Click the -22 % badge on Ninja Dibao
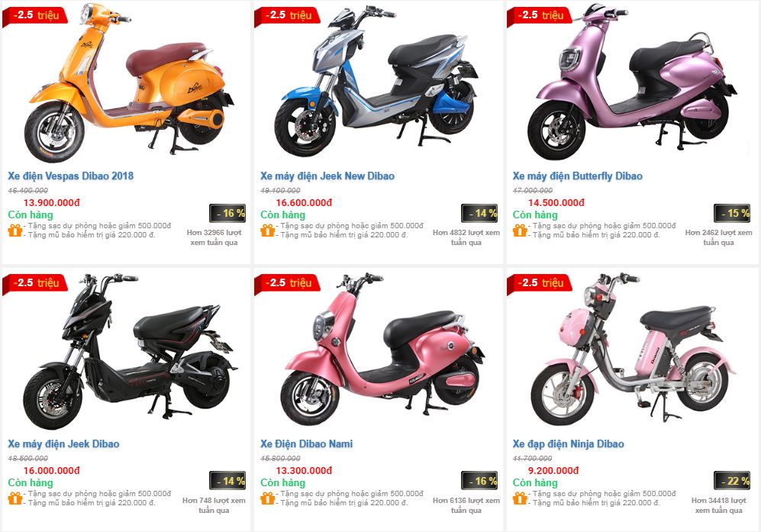This screenshot has width=761, height=532. point(732,481)
